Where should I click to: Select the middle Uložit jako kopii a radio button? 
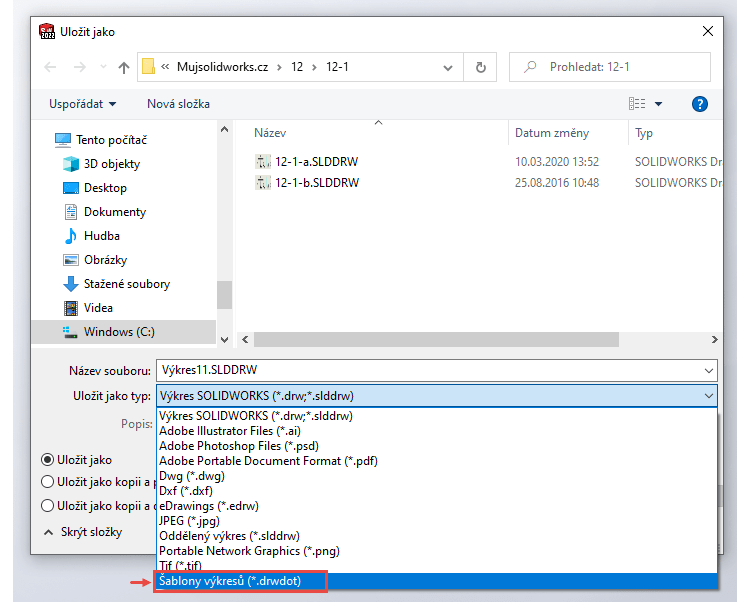pos(47,482)
